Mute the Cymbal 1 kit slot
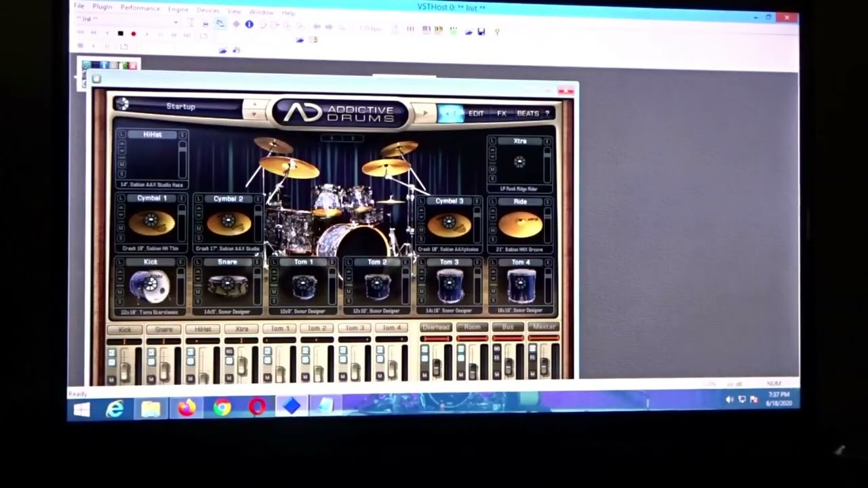 121,228
